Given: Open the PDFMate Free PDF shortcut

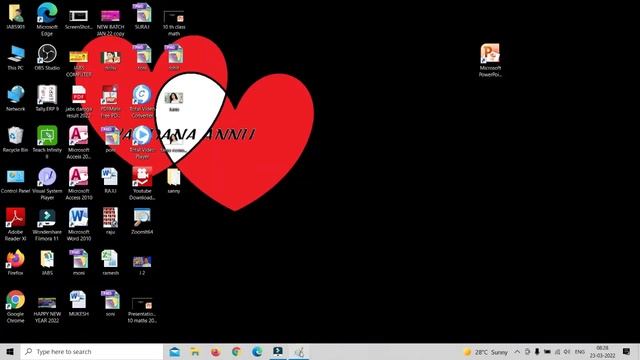Looking at the screenshot, I should [110, 101].
